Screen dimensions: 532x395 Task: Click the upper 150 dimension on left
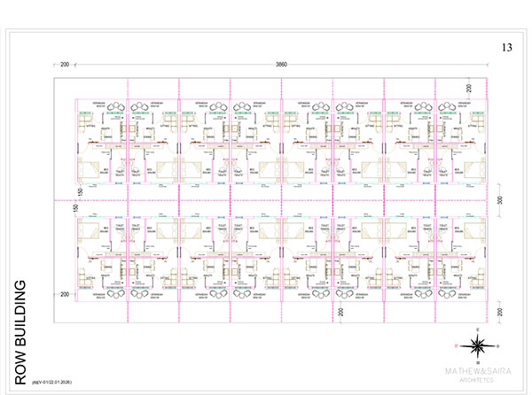79,191
